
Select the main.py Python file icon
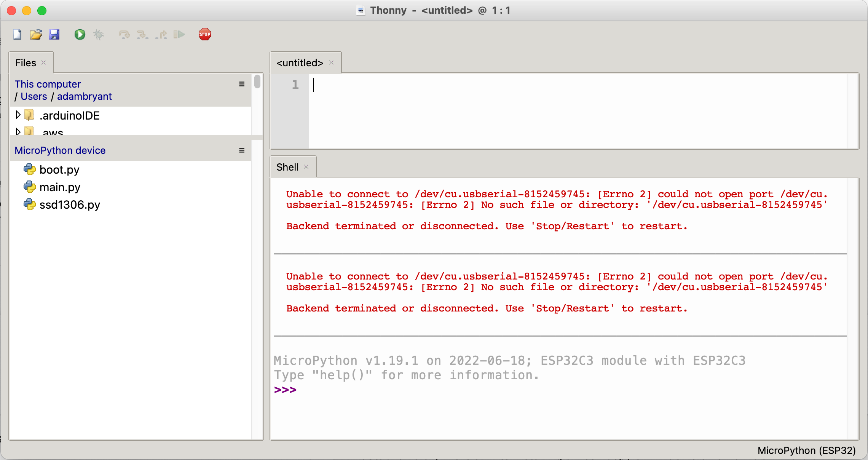[x=30, y=187]
